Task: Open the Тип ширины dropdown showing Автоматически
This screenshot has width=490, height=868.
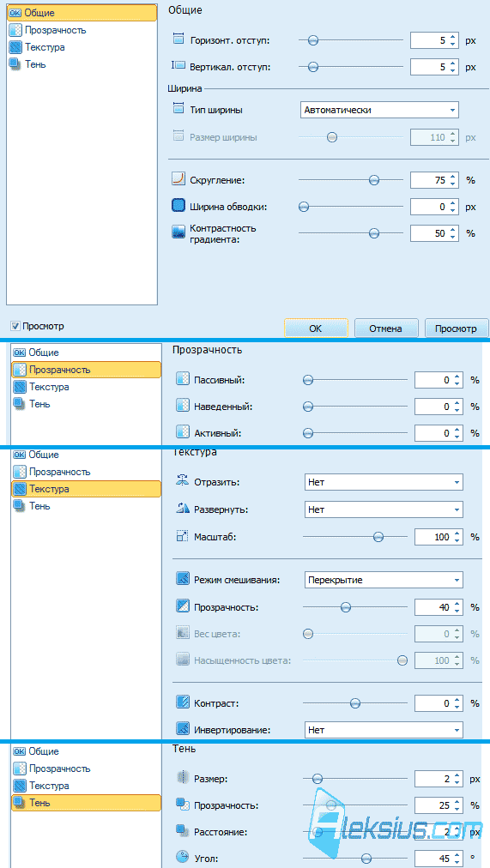Action: [378, 110]
